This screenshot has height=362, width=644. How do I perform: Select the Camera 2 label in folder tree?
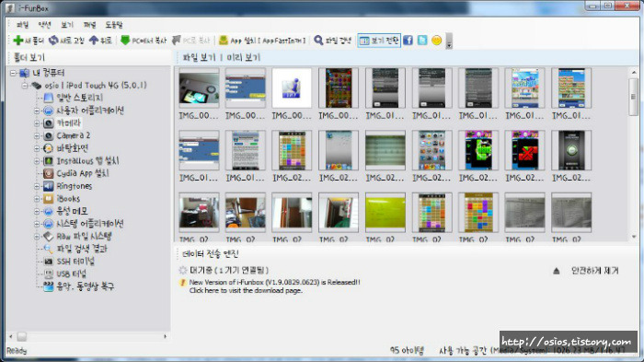point(73,135)
